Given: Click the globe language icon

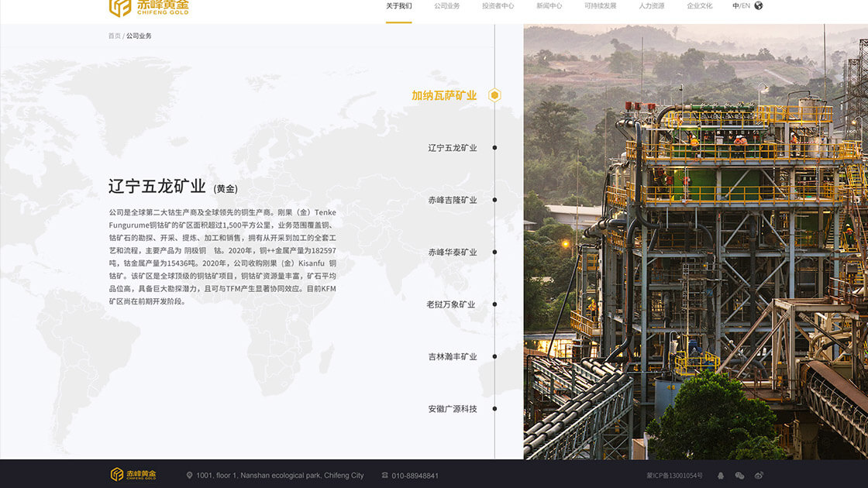Looking at the screenshot, I should pyautogui.click(x=758, y=5).
